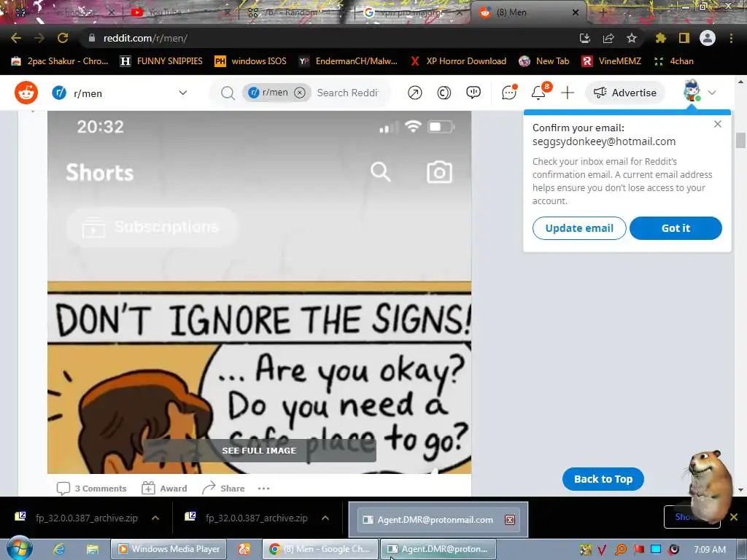The image size is (747, 560).
Task: Click the red flag Action Center tray icon
Action: [x=638, y=550]
